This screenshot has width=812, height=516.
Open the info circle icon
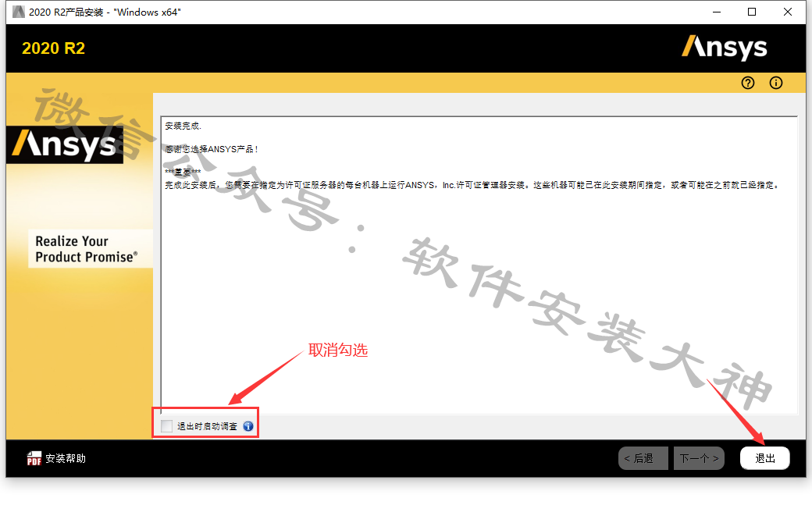pos(776,83)
